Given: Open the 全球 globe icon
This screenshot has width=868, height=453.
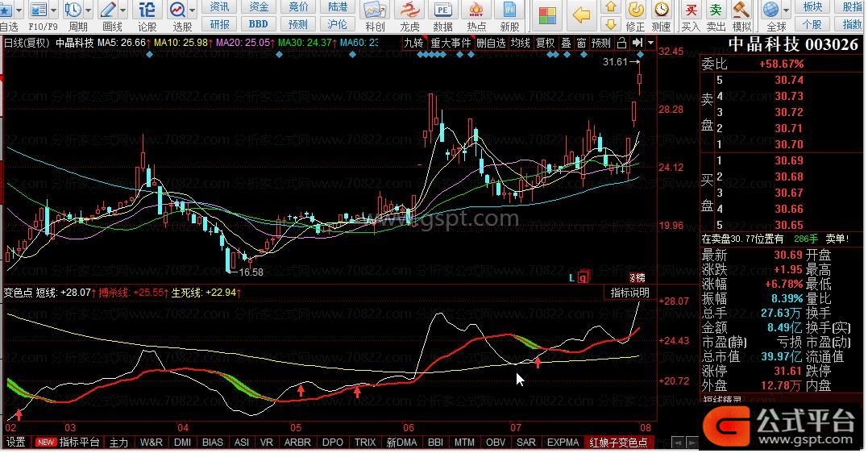Looking at the screenshot, I should pyautogui.click(x=770, y=10).
